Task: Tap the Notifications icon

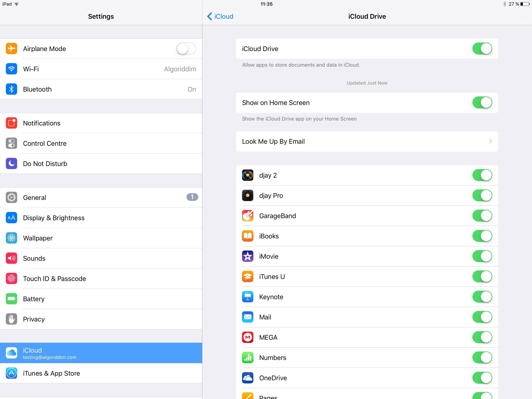Action: 11,123
